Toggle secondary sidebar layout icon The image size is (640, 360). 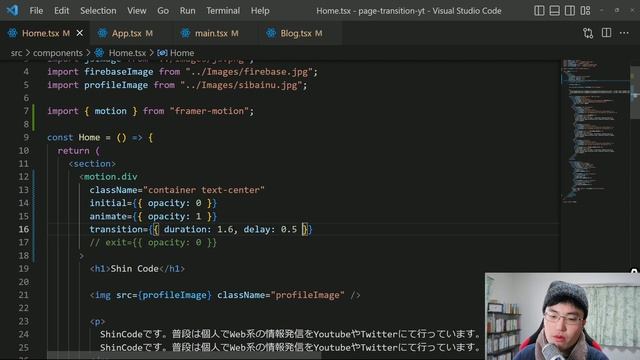coord(570,11)
